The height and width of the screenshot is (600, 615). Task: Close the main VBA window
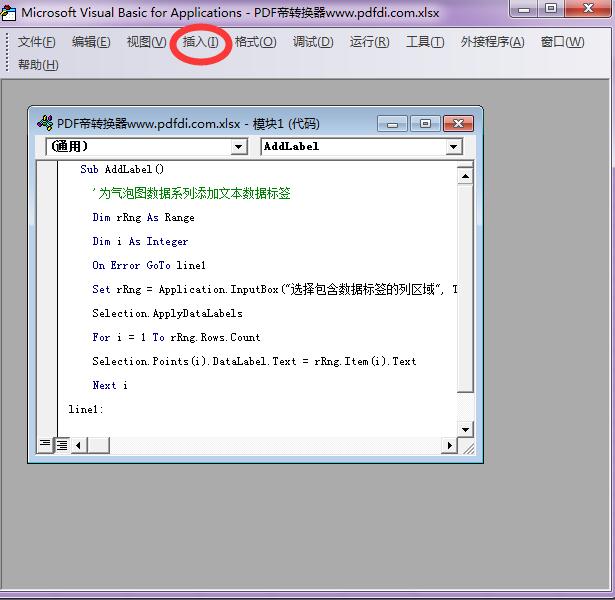588,9
